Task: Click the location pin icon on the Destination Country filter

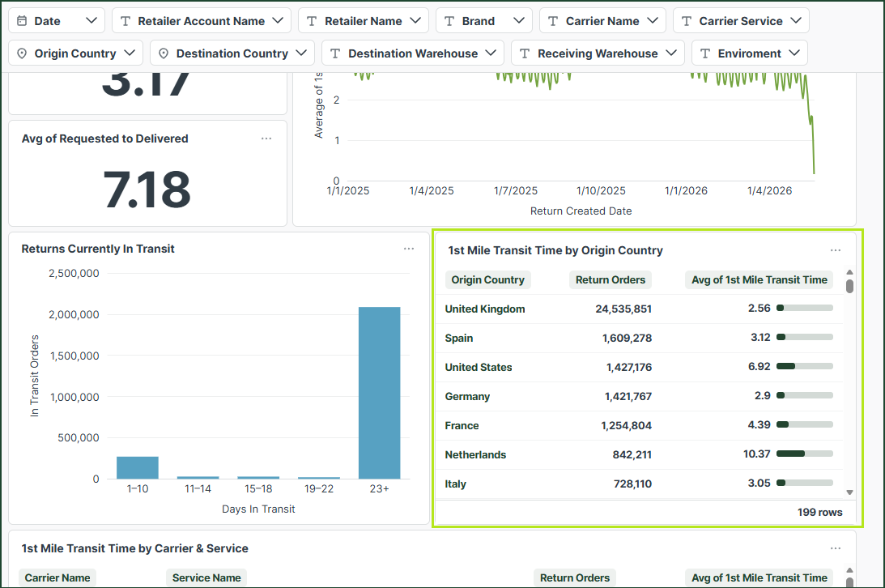Action: (164, 53)
